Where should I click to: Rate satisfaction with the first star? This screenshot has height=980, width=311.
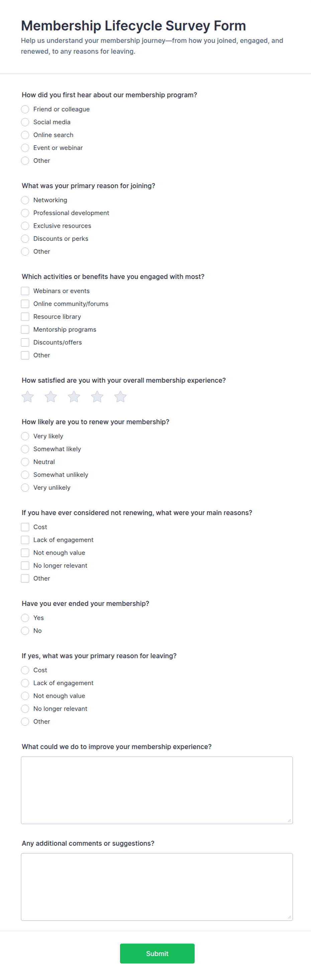pyautogui.click(x=27, y=396)
